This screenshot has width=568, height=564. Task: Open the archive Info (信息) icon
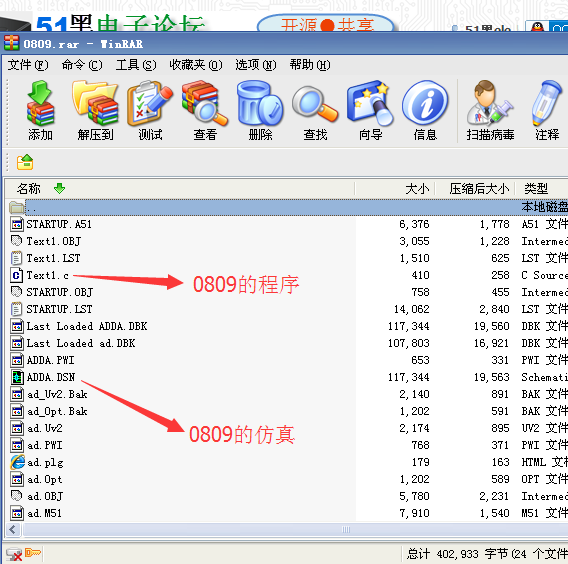(425, 103)
